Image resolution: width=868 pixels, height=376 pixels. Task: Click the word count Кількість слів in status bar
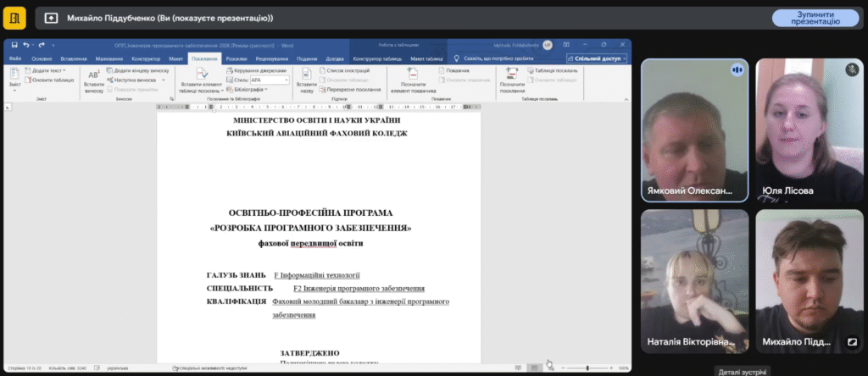[x=67, y=368]
